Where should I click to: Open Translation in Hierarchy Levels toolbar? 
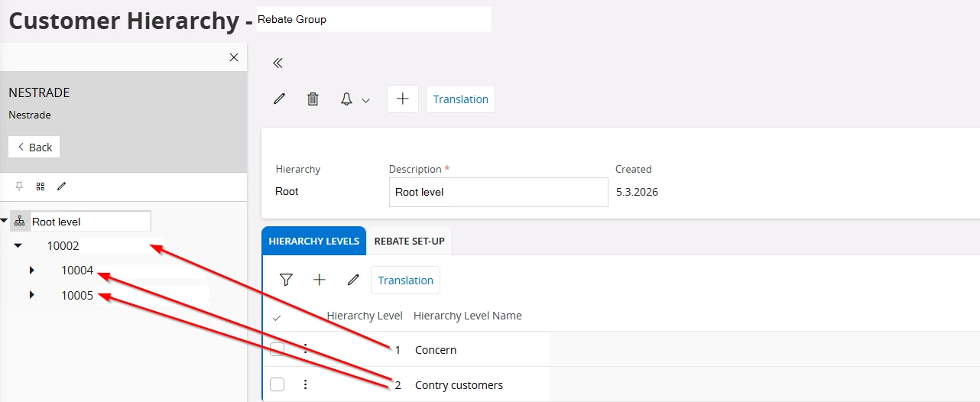[405, 280]
